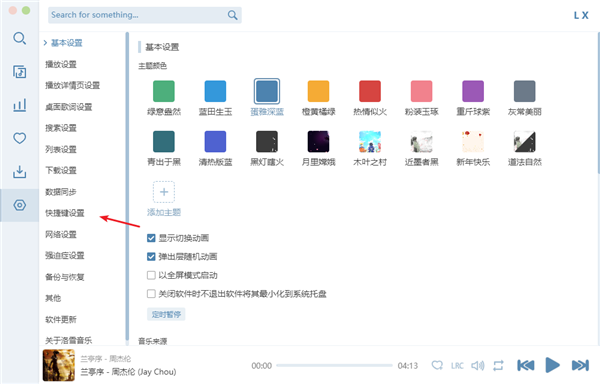600x384 pixels.
Task: Go to previous track
Action: [526, 365]
